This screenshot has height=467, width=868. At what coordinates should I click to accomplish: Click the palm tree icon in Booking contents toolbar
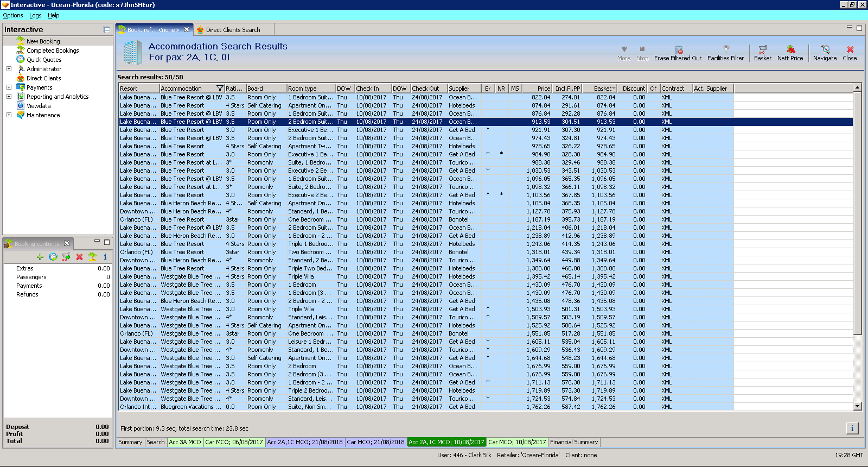[92, 257]
